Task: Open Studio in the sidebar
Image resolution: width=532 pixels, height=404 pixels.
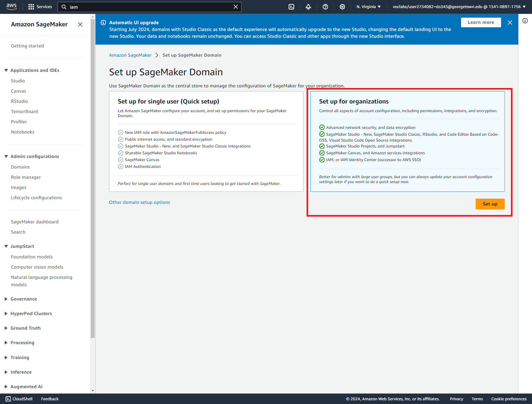Action: 18,81
